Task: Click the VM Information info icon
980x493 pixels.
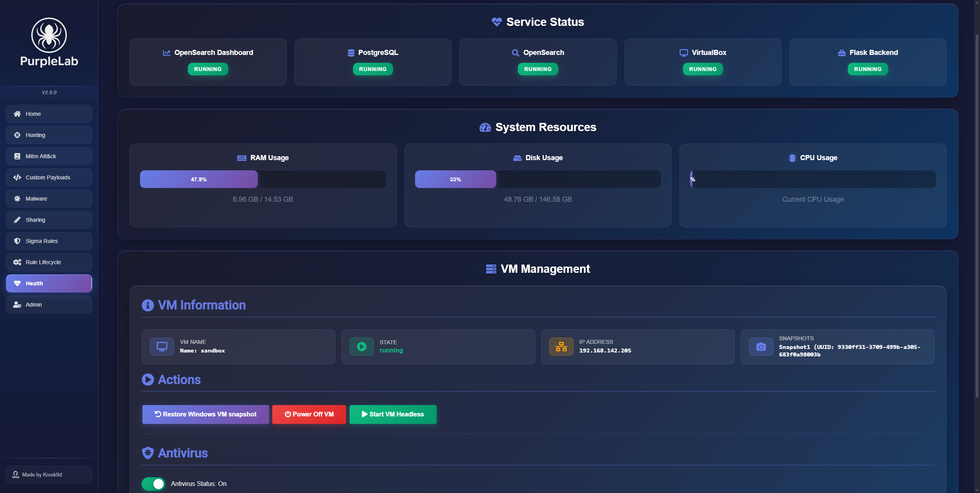Action: click(x=148, y=305)
